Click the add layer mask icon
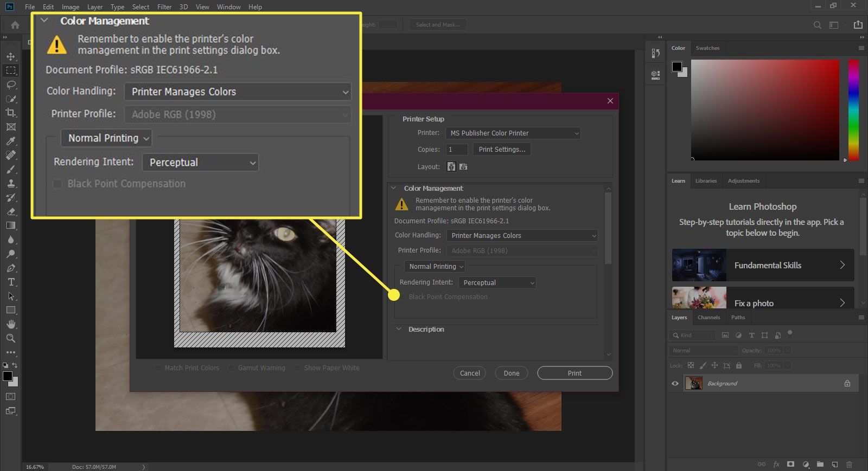This screenshot has width=868, height=471. click(x=791, y=464)
